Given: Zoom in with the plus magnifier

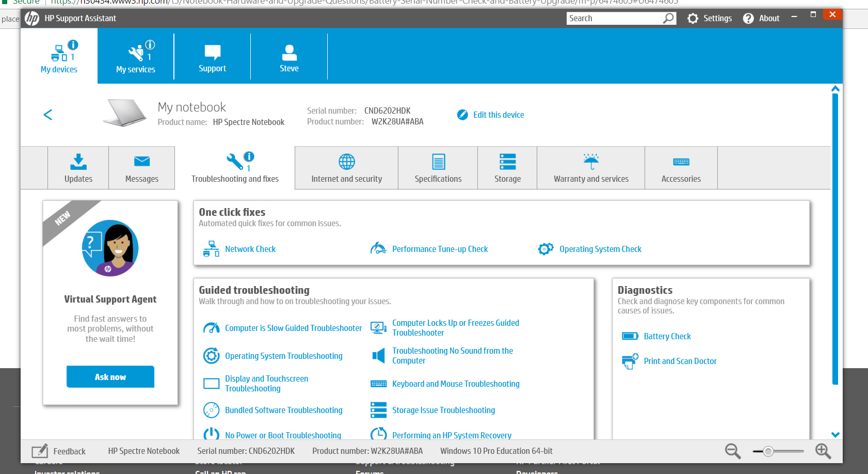Looking at the screenshot, I should tap(823, 451).
